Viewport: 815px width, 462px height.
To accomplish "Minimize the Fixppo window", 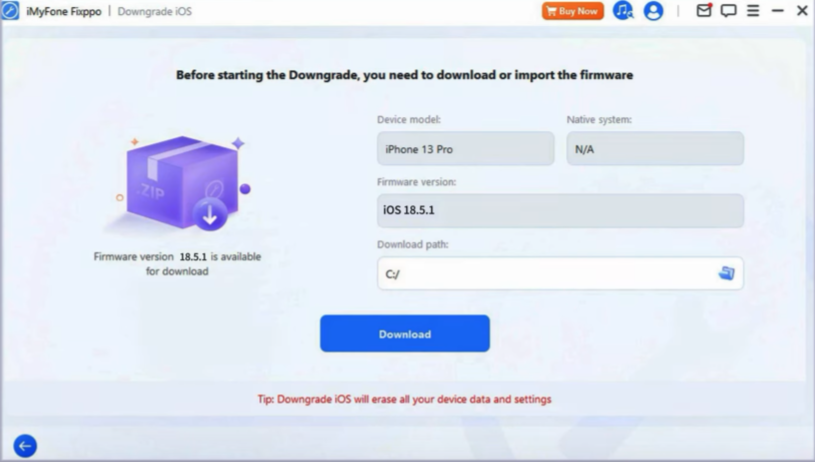I will [x=778, y=10].
